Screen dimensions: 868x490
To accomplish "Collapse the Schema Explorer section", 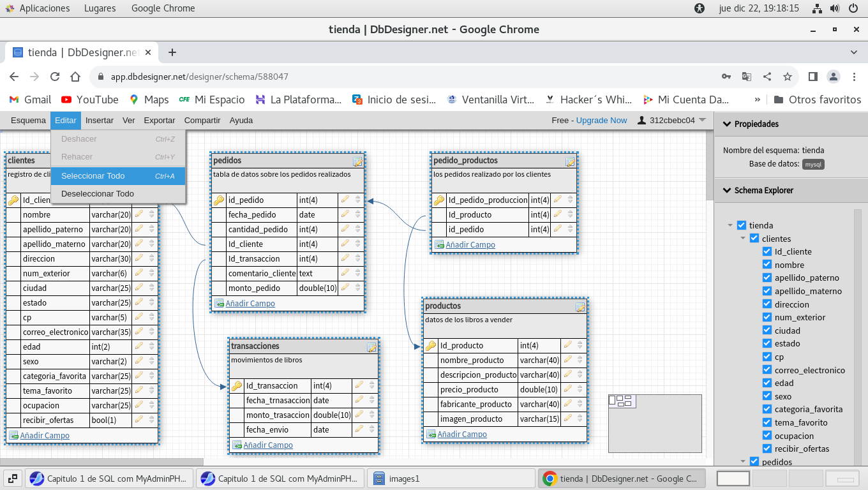I will [726, 190].
